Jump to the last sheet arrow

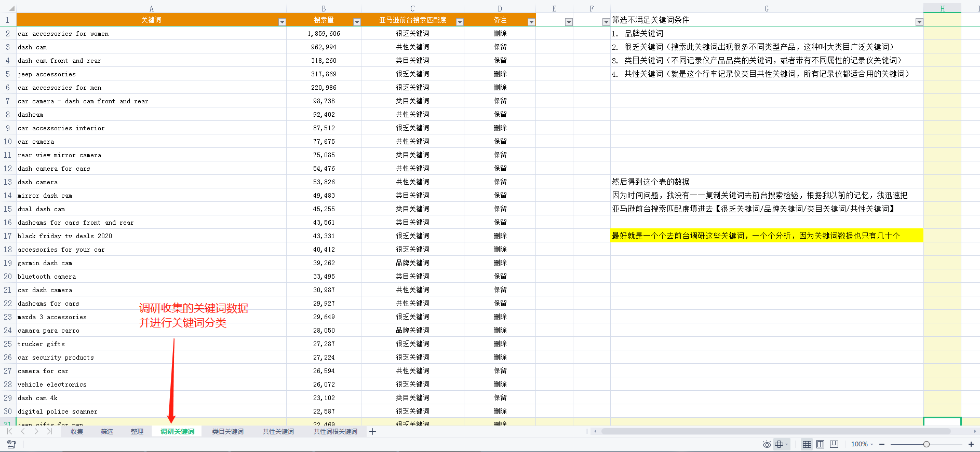tap(49, 431)
